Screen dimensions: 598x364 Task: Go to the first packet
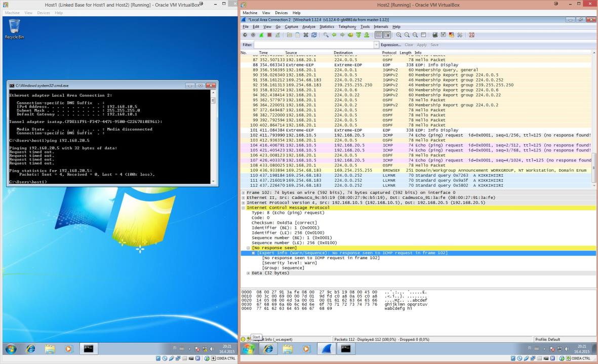[358, 35]
